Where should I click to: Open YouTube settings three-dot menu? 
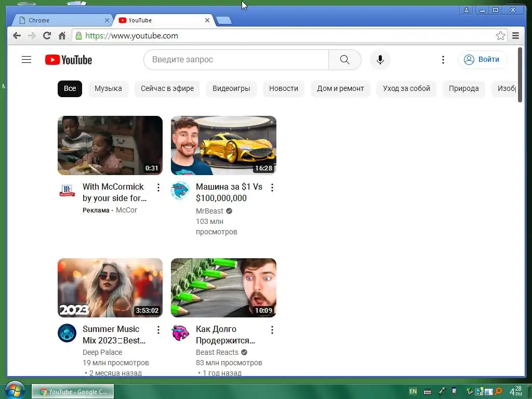point(443,60)
